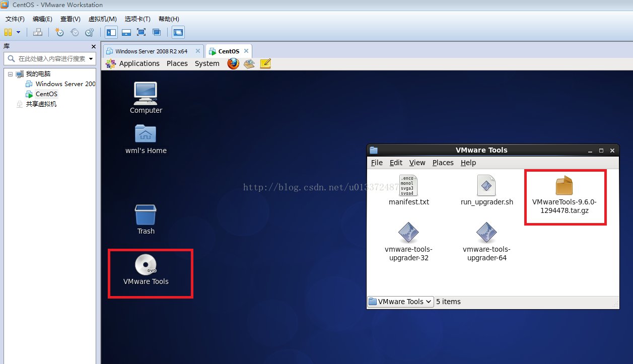Enter full screen mode icon
This screenshot has height=364, width=633.
[x=142, y=32]
